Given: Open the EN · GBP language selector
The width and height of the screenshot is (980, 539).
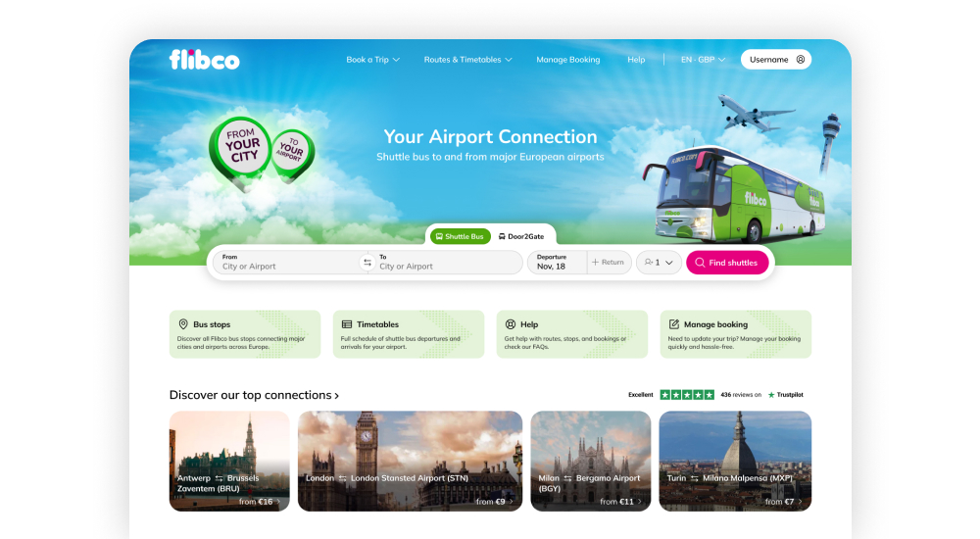Looking at the screenshot, I should (x=703, y=60).
